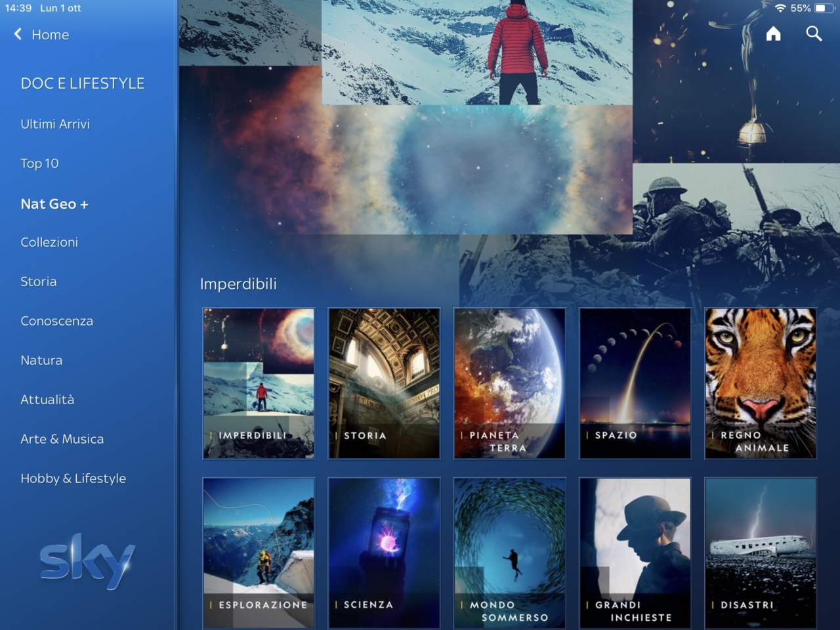Screen dimensions: 840x630
Task: Select Top 10 in sidebar
Action: click(39, 163)
